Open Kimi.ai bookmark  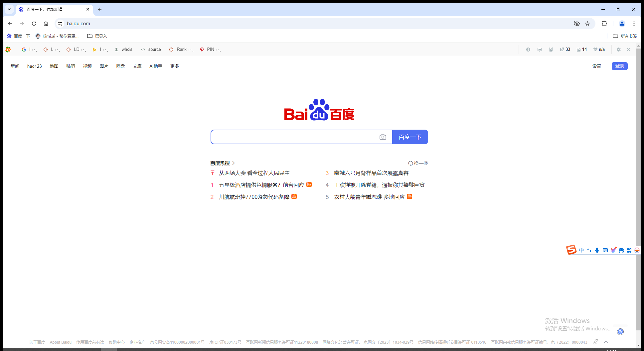pos(57,36)
